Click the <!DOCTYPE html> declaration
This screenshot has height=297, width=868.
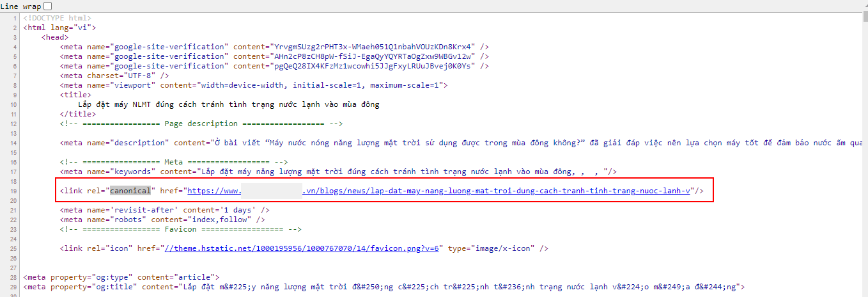click(57, 18)
